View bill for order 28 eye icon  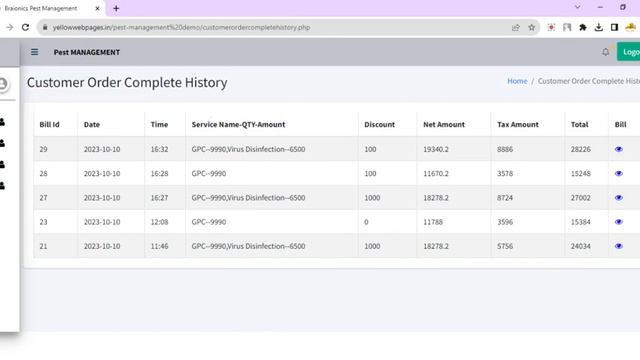tap(619, 173)
